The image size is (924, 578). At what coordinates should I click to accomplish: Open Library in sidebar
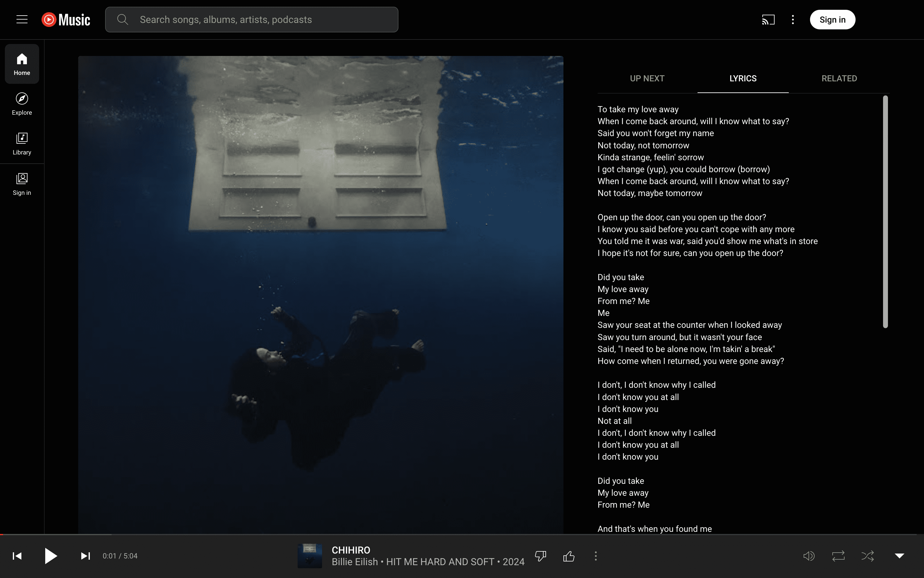point(22,143)
